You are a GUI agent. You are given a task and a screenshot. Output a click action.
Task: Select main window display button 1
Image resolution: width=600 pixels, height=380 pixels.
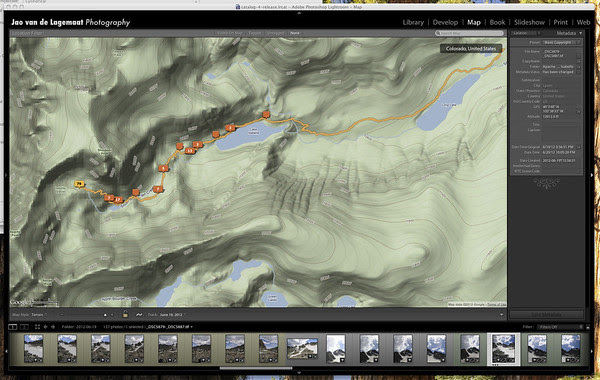coord(13,327)
